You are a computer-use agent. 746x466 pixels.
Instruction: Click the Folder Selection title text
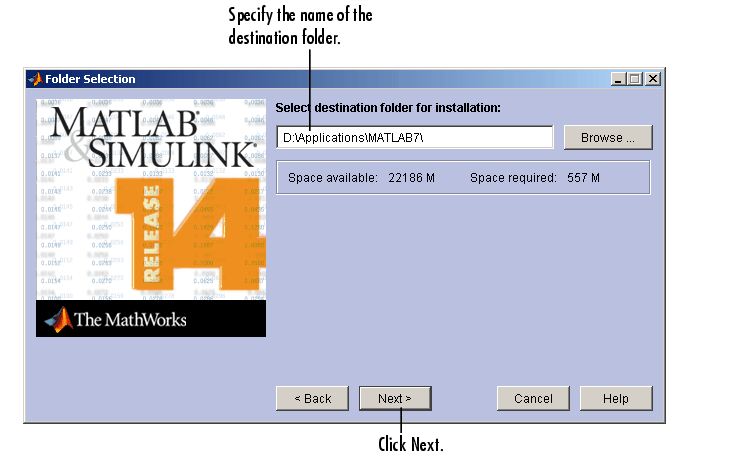click(90, 79)
